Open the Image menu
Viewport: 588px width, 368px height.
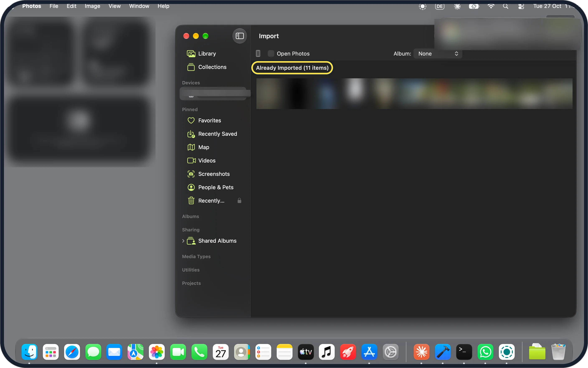coord(93,6)
